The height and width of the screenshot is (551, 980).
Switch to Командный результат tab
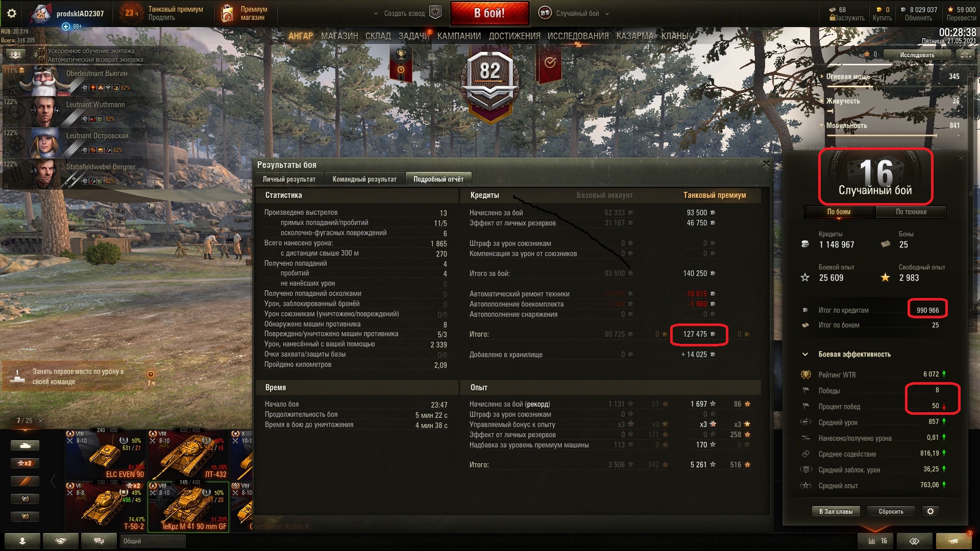pos(364,179)
